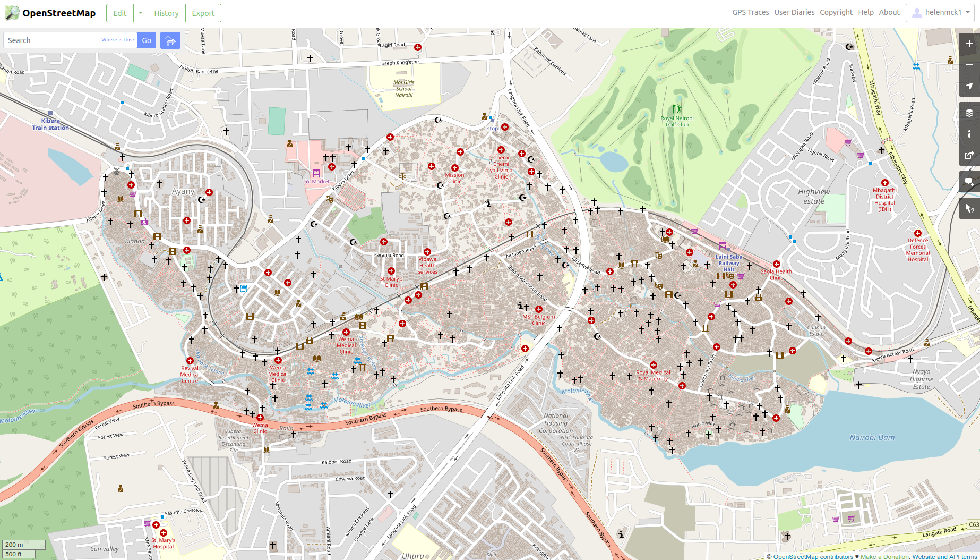The width and height of the screenshot is (980, 560).
Task: Click the Mission Clinic red marker
Action: pos(455,168)
